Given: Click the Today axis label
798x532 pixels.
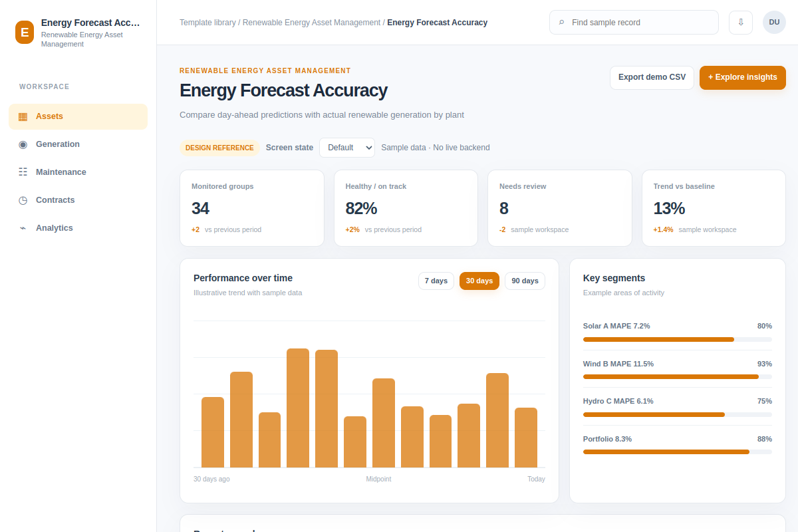Looking at the screenshot, I should (x=536, y=479).
